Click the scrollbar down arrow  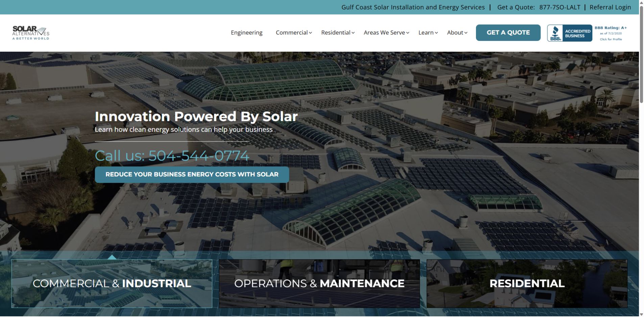[x=641, y=314]
